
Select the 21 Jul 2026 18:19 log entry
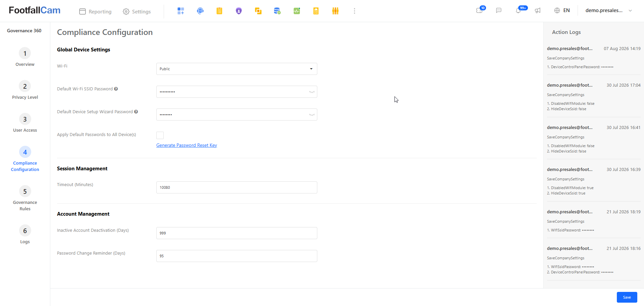click(x=594, y=221)
